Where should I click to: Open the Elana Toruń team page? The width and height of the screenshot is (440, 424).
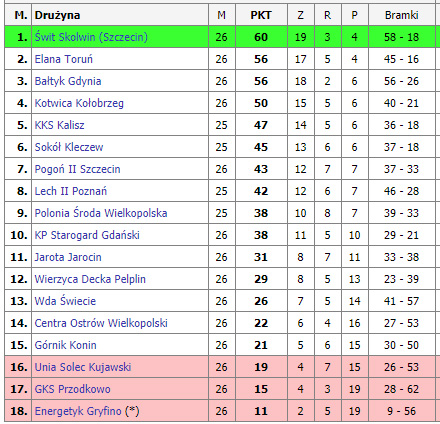click(x=64, y=59)
